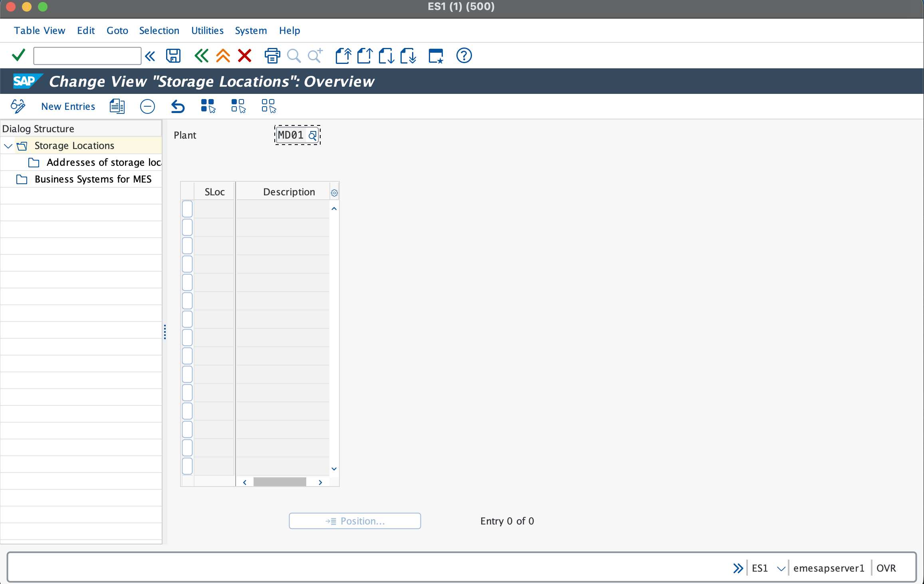The height and width of the screenshot is (584, 924).
Task: Go to previous page icon
Action: tap(365, 56)
